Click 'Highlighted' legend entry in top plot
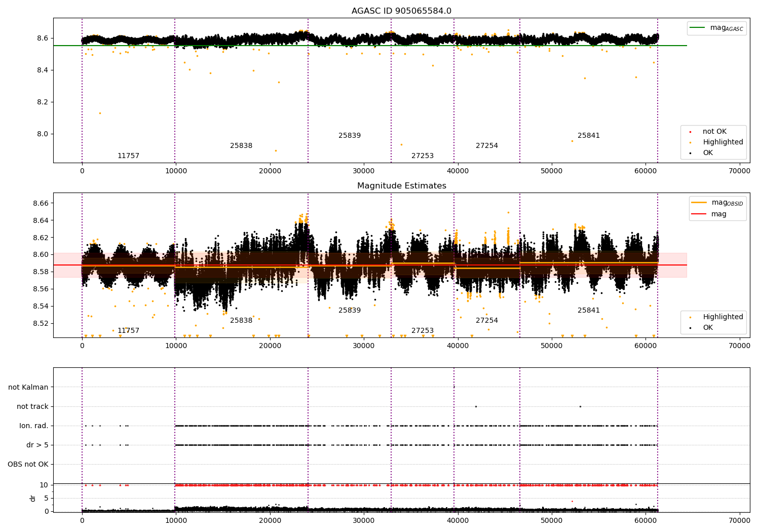The image size is (760, 532). [723, 142]
